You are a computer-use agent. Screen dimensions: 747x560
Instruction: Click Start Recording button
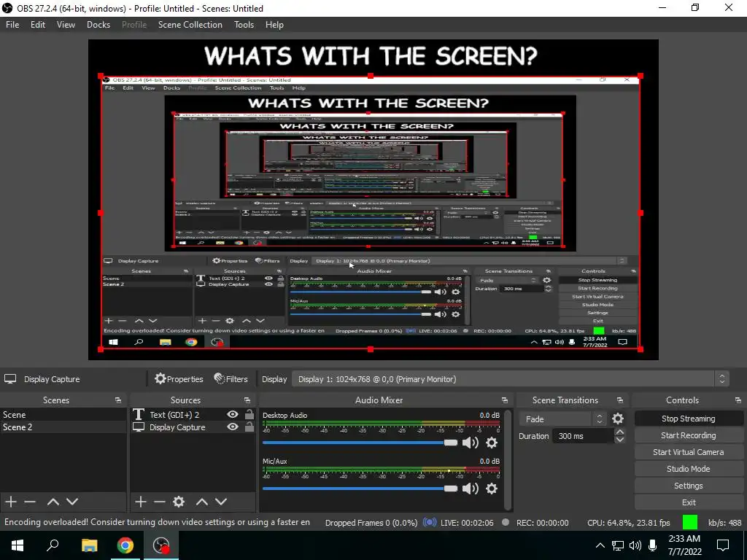(689, 435)
